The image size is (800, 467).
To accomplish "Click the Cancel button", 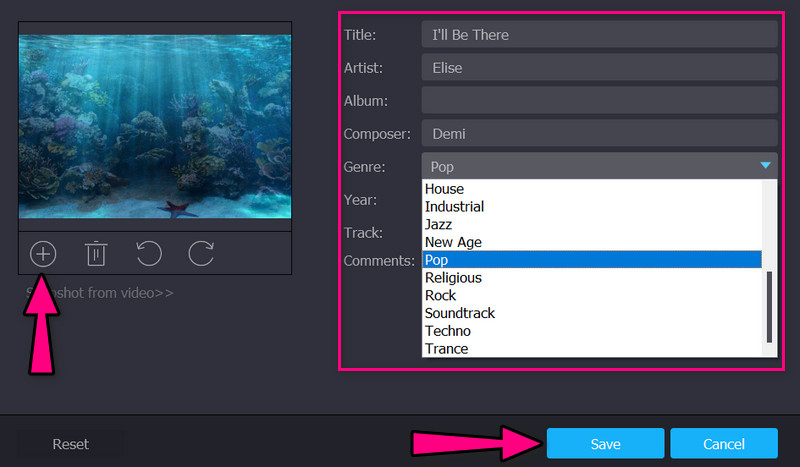I will coord(723,444).
